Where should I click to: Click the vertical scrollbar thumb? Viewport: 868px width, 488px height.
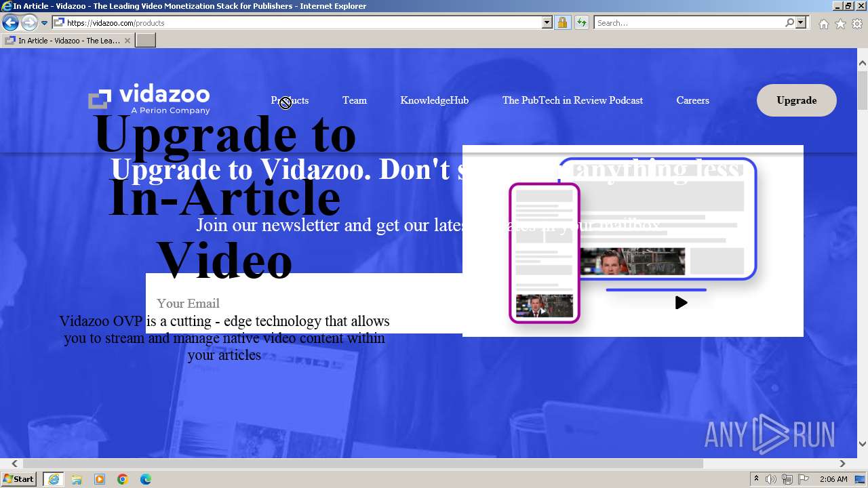pos(863,89)
